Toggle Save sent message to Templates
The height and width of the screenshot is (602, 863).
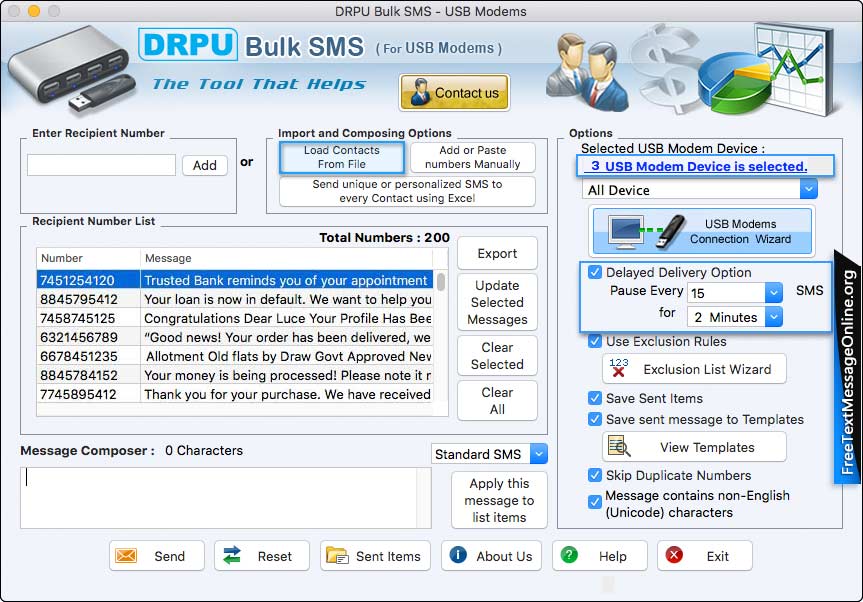tap(594, 419)
